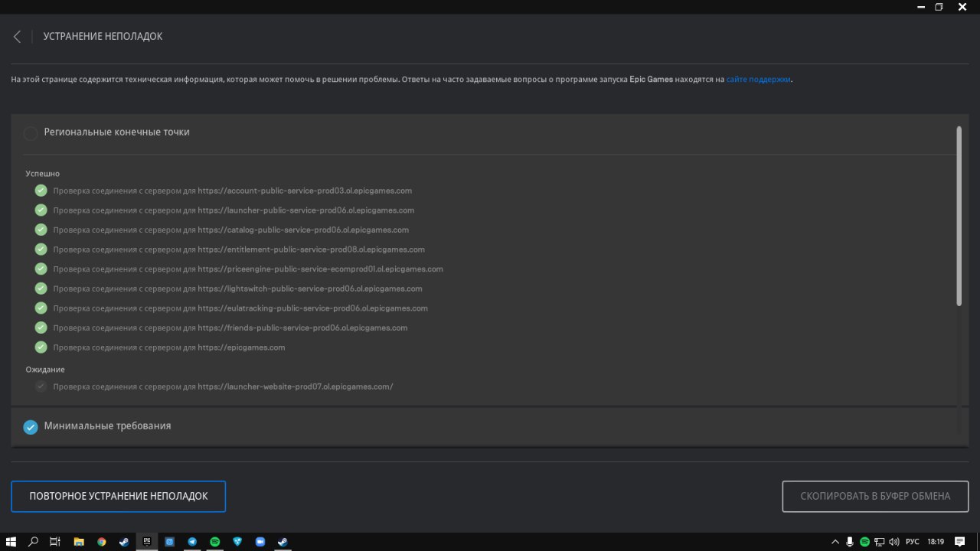Open File Explorer from the taskbar
This screenshot has height=551, width=980.
79,541
